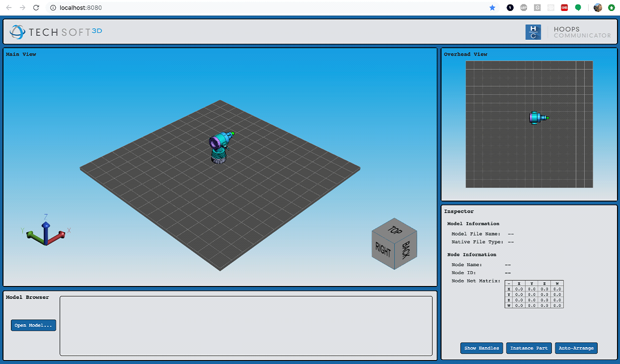The image size is (620, 364).
Task: Click the Tech Soft 3D logo
Action: pyautogui.click(x=56, y=32)
